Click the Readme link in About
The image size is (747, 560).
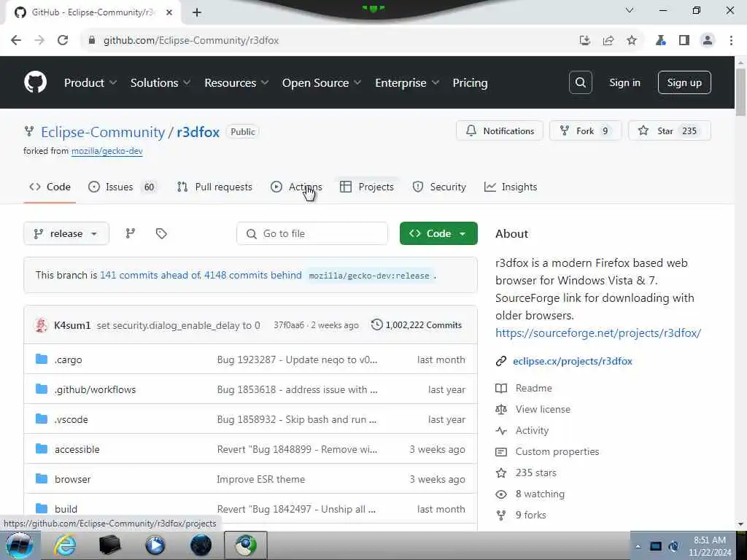tap(533, 388)
